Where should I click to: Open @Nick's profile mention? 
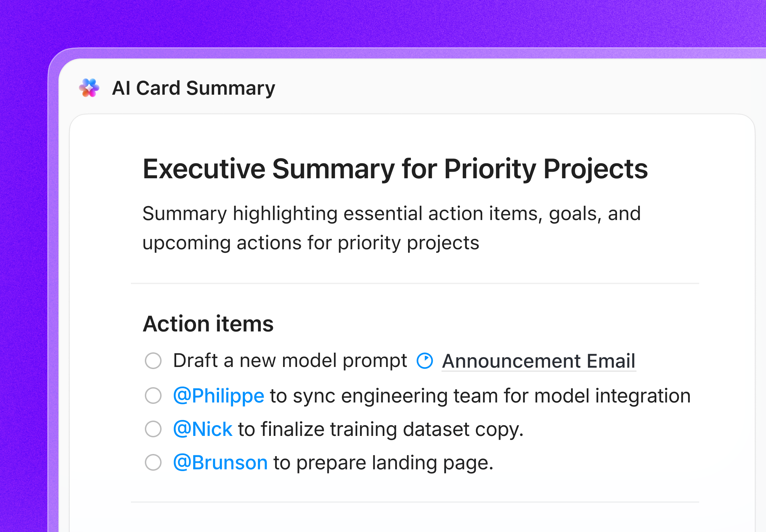203,429
